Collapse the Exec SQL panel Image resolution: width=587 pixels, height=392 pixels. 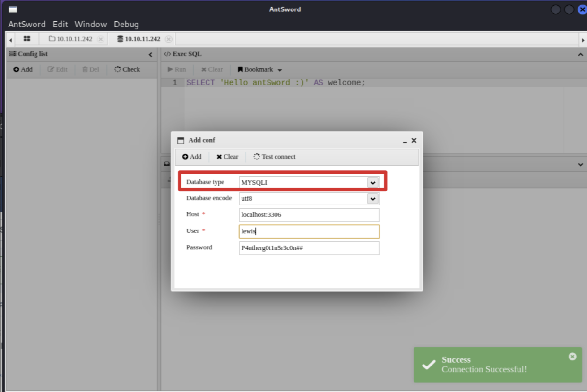580,54
